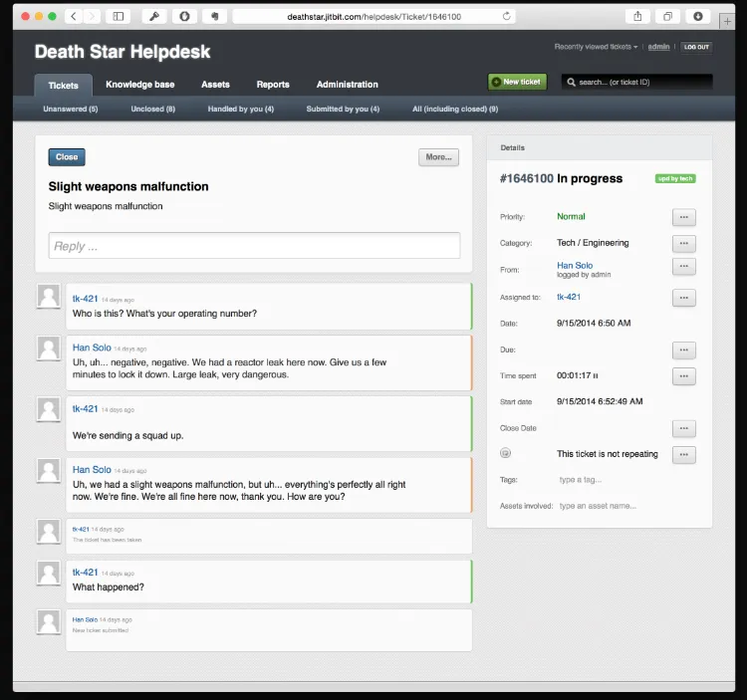The image size is (747, 700).
Task: Open tk-421 link on 'ticket has been taken'
Action: coord(81,529)
